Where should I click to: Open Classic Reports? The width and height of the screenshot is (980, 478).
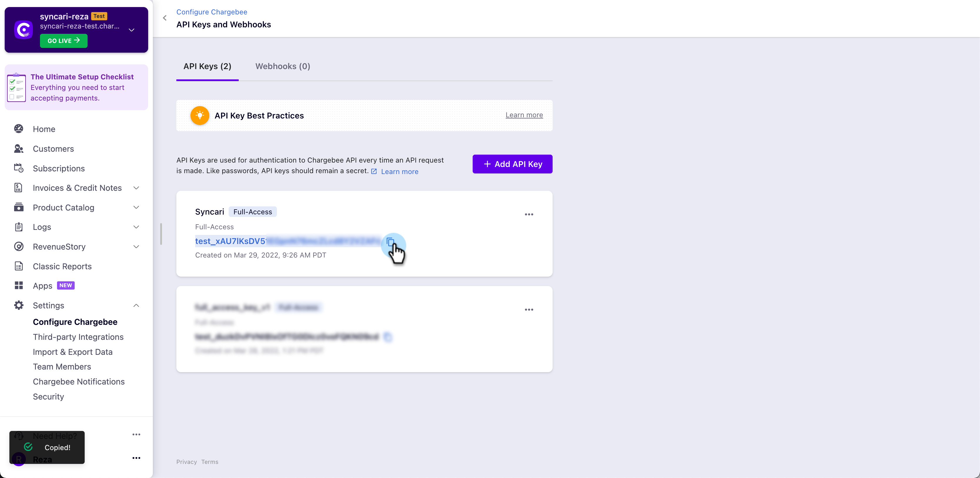(x=62, y=266)
